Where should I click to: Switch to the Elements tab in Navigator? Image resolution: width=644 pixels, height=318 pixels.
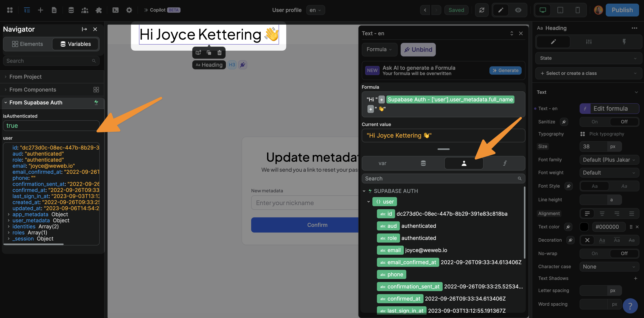tap(27, 44)
